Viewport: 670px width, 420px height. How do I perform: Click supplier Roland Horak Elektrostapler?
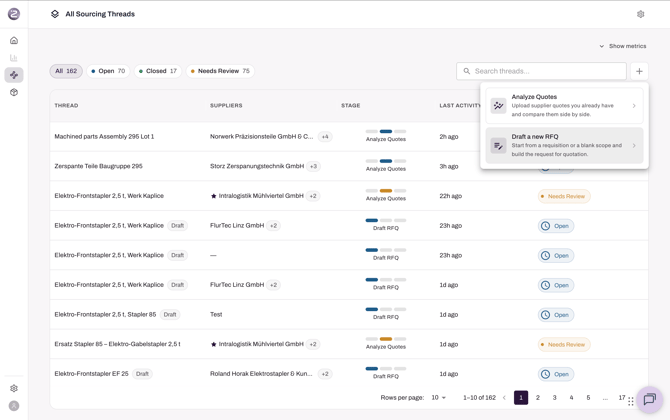click(x=261, y=374)
